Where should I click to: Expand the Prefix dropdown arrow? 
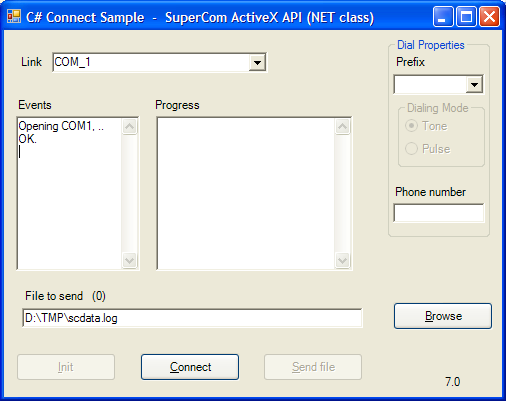[474, 84]
